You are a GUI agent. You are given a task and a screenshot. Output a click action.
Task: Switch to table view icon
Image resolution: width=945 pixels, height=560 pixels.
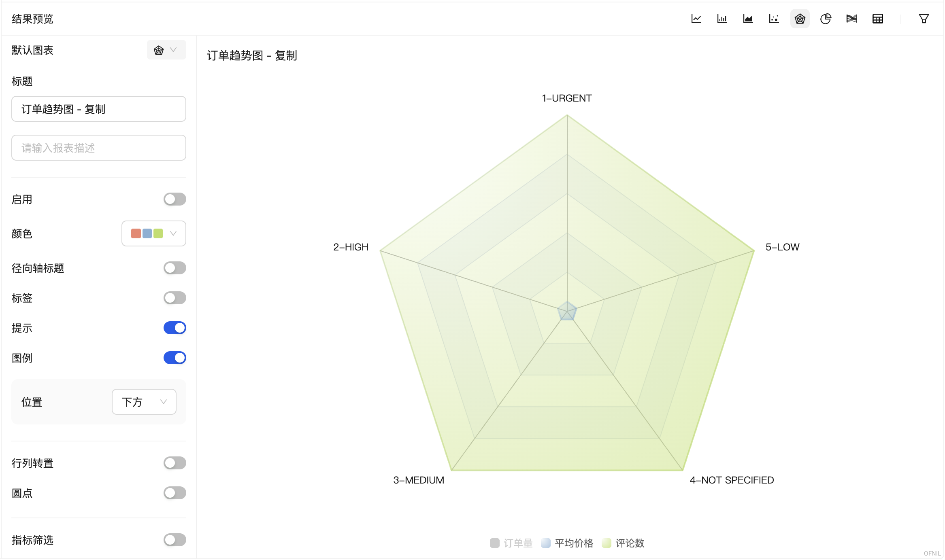(877, 19)
